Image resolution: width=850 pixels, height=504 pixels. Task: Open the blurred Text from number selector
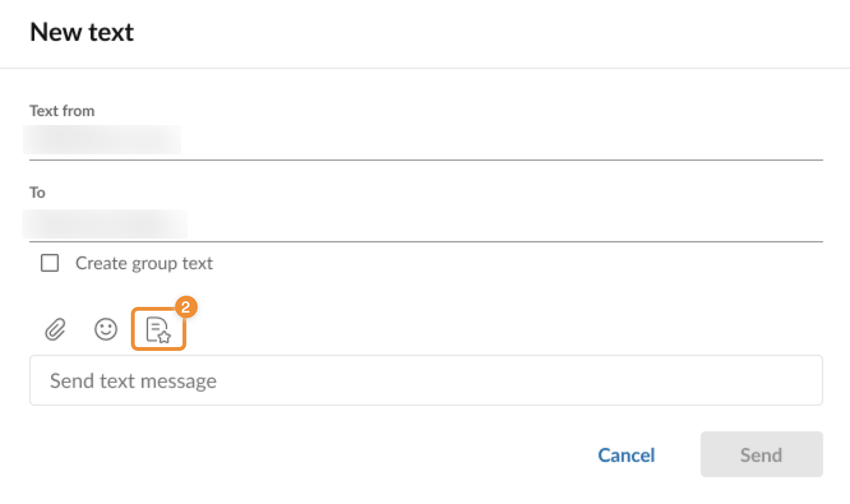(102, 140)
